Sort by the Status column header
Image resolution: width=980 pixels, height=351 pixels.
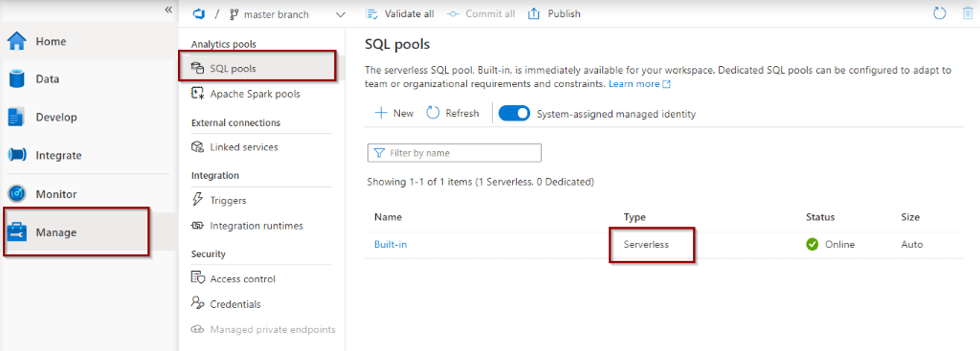click(x=820, y=217)
